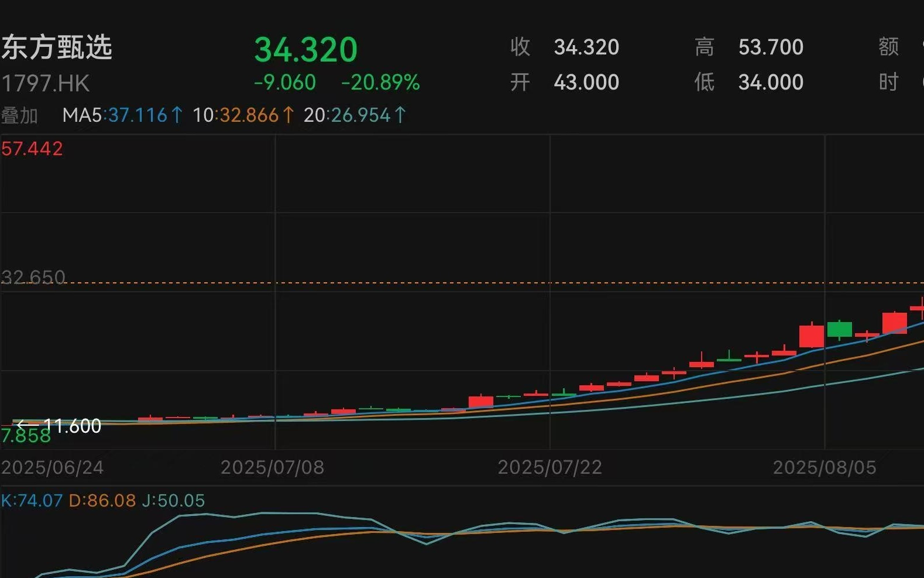
Task: Click the date label 2025/07/08
Action: pyautogui.click(x=272, y=467)
